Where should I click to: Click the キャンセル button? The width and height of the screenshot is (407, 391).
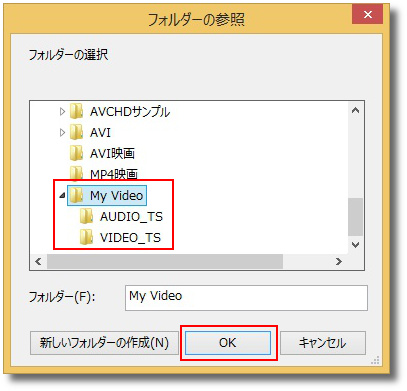(323, 343)
